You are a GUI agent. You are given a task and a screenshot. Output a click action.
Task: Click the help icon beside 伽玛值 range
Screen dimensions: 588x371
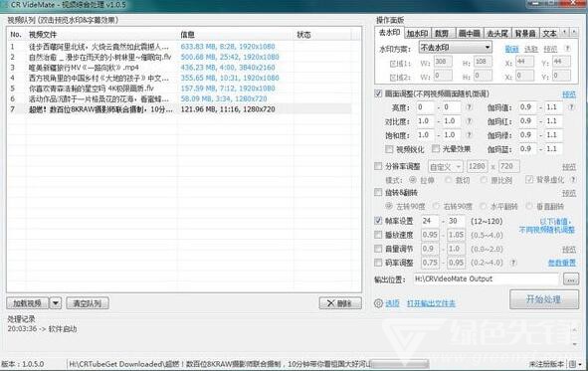[571, 107]
